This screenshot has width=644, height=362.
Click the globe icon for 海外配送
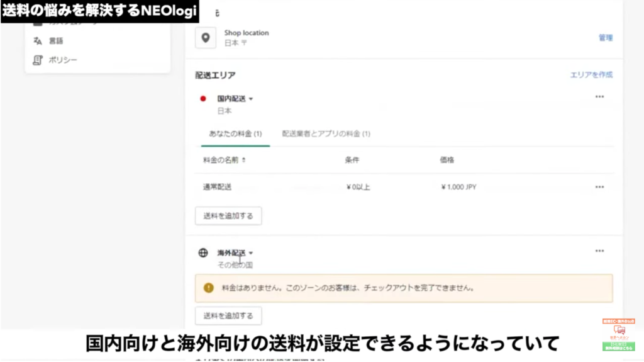(x=203, y=252)
